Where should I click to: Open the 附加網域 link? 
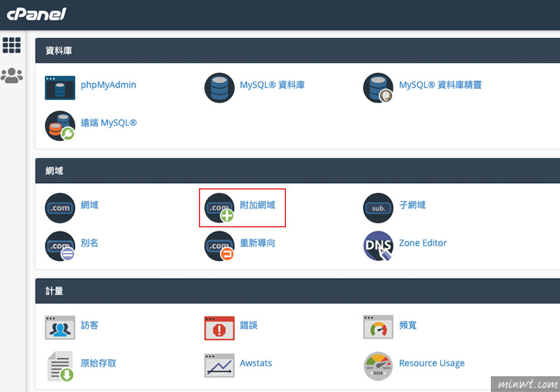coord(258,205)
